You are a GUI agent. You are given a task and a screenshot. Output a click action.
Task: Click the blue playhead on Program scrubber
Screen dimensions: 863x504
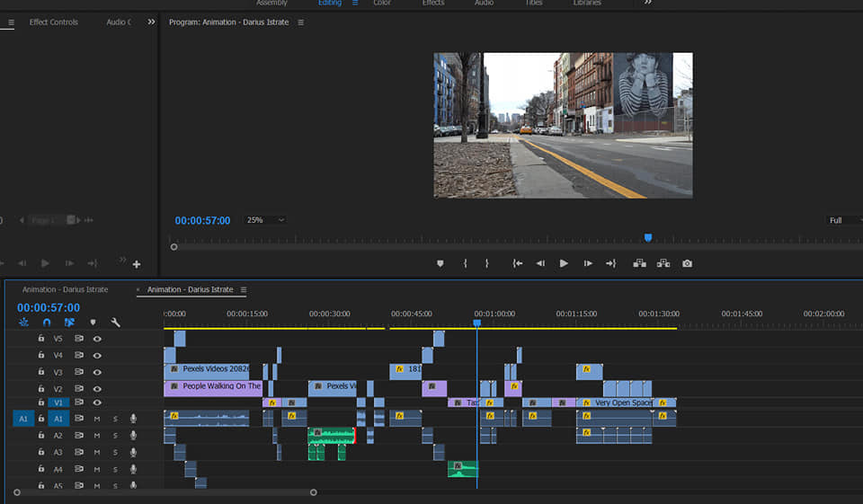[x=647, y=238]
